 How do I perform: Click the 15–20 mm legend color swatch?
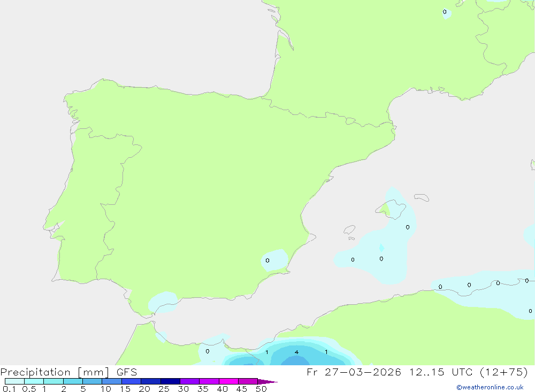tap(132, 381)
